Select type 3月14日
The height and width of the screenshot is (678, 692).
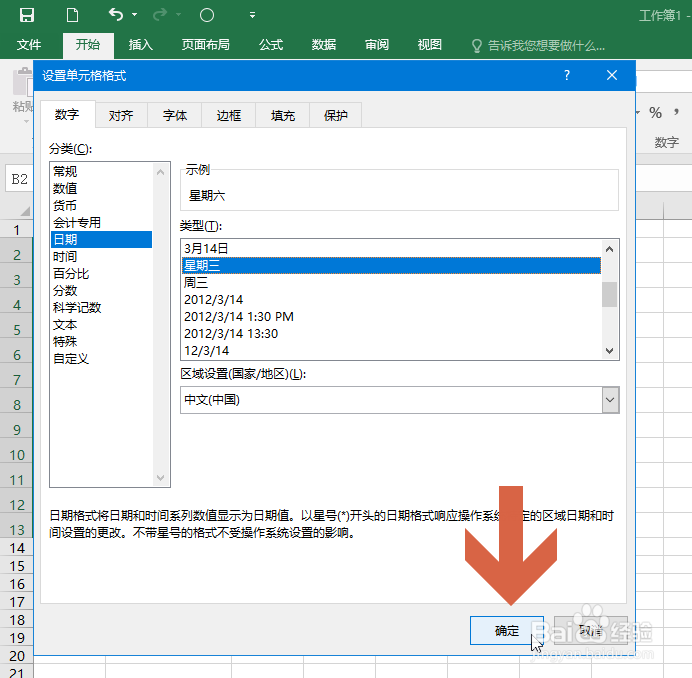tap(391, 249)
